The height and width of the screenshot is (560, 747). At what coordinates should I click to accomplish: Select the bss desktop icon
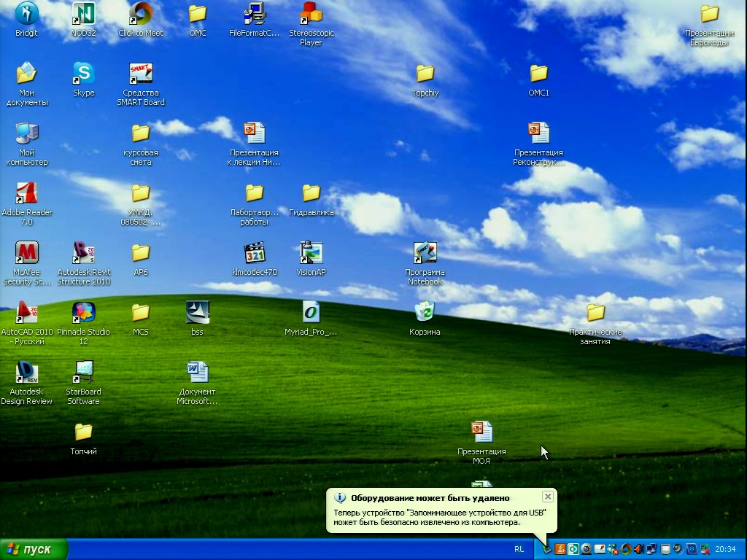coord(197,318)
